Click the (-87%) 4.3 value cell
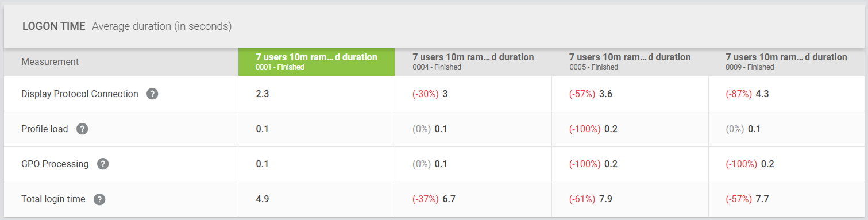 747,94
